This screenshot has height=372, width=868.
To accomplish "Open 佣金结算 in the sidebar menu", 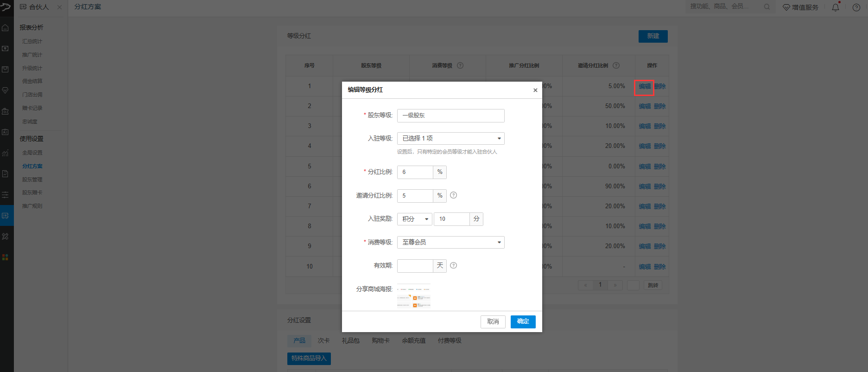I will click(32, 82).
